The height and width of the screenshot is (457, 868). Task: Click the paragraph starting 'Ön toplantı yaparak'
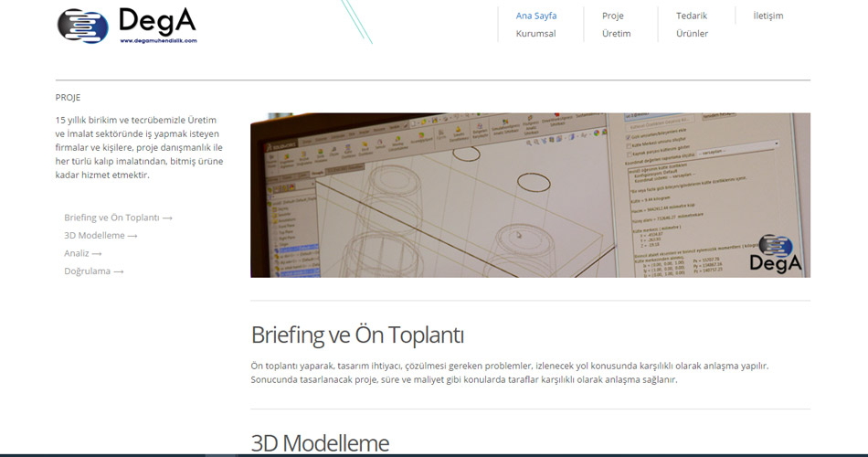[x=509, y=373]
